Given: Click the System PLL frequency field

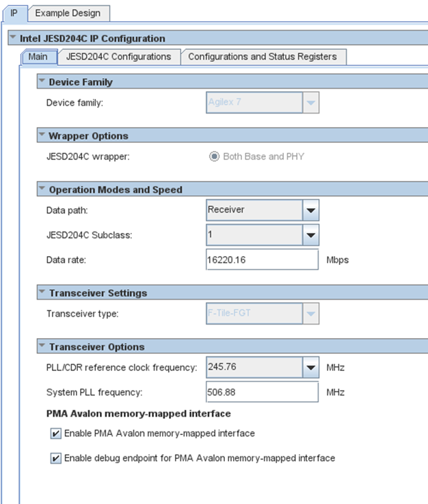Looking at the screenshot, I should click(x=262, y=393).
